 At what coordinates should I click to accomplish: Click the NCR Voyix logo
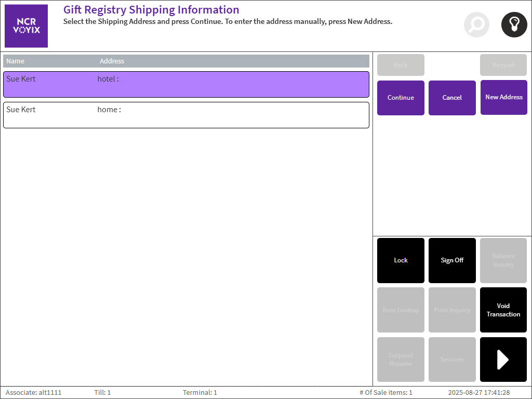pos(26,26)
